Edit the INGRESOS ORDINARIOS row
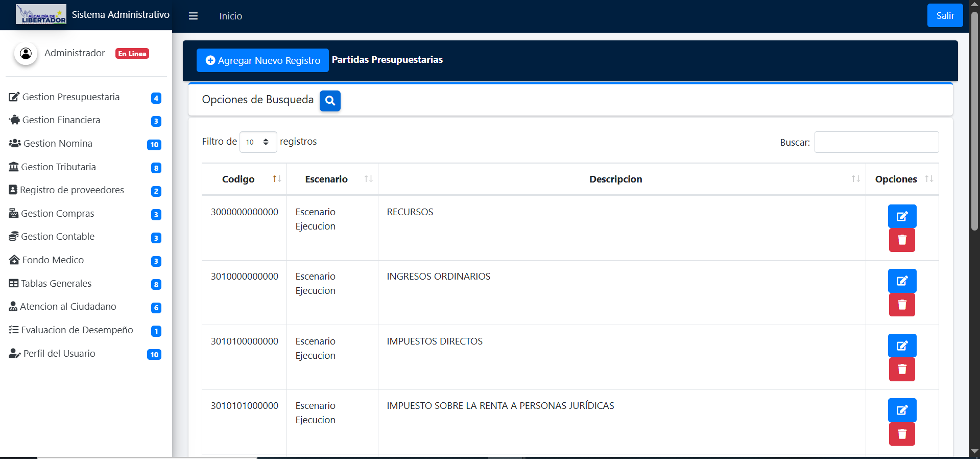Image resolution: width=980 pixels, height=459 pixels. tap(902, 281)
